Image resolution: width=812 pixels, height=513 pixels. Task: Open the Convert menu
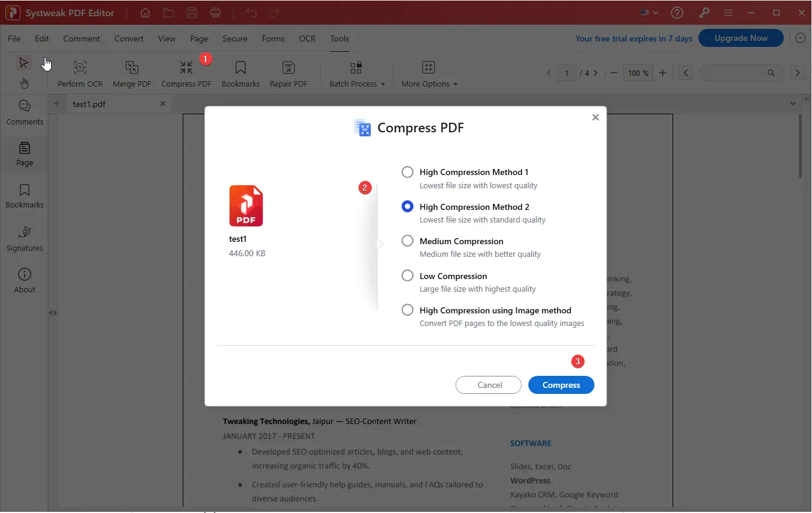point(129,38)
